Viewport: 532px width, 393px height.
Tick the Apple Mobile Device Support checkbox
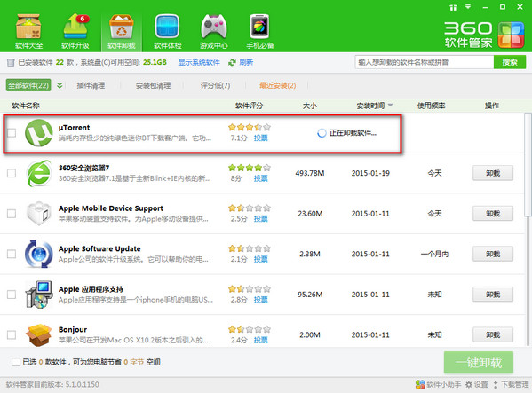click(12, 214)
